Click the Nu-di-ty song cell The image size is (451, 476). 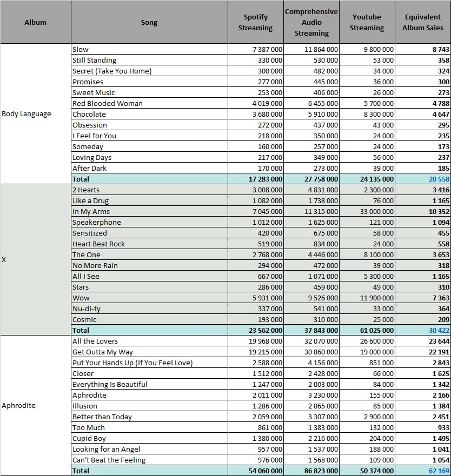[x=149, y=309]
